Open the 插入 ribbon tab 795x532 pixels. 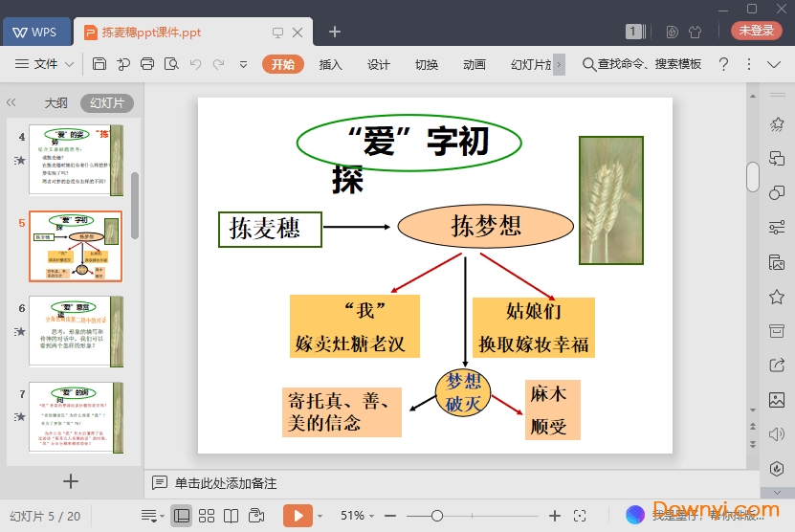tap(330, 64)
